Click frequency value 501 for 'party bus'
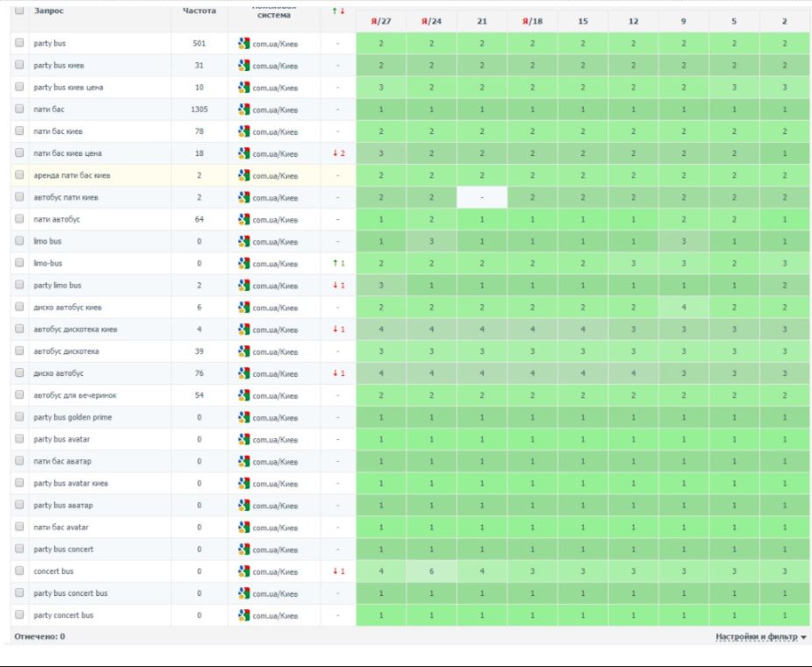 tap(199, 44)
